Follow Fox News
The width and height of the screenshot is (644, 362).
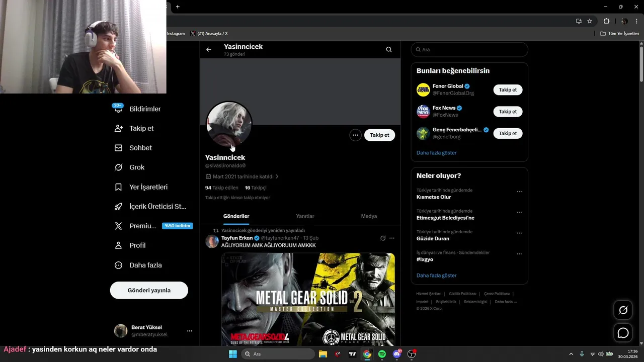tap(508, 112)
